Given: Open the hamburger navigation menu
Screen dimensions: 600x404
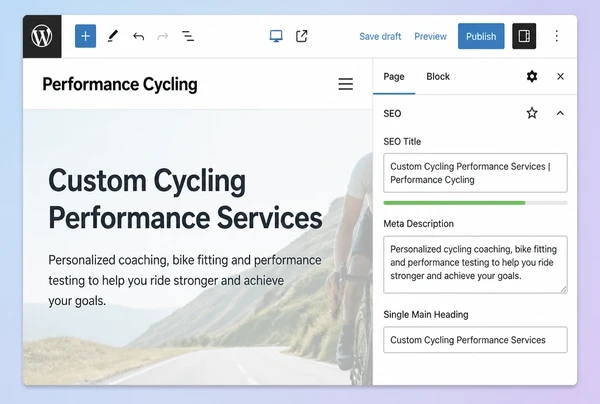Looking at the screenshot, I should (x=346, y=84).
